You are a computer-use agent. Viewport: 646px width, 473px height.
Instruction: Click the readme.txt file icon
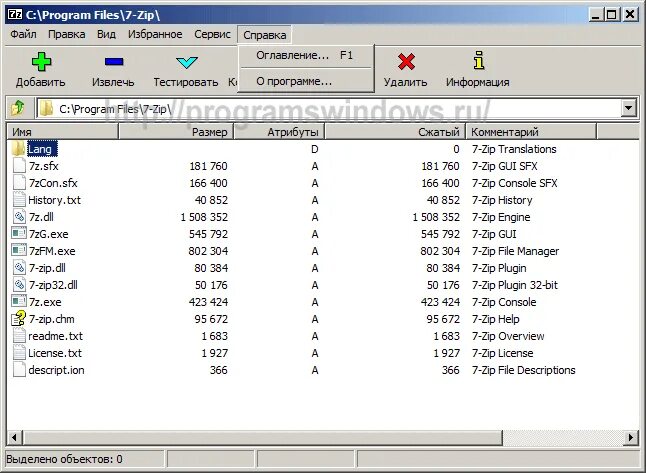pos(19,336)
